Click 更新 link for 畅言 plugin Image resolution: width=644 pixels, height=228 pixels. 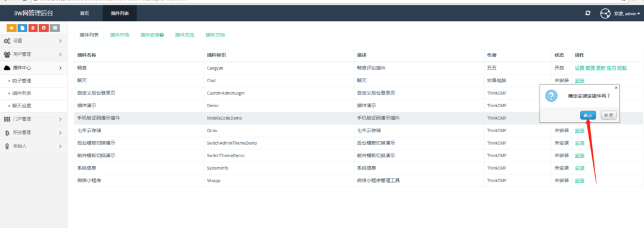[x=601, y=68]
